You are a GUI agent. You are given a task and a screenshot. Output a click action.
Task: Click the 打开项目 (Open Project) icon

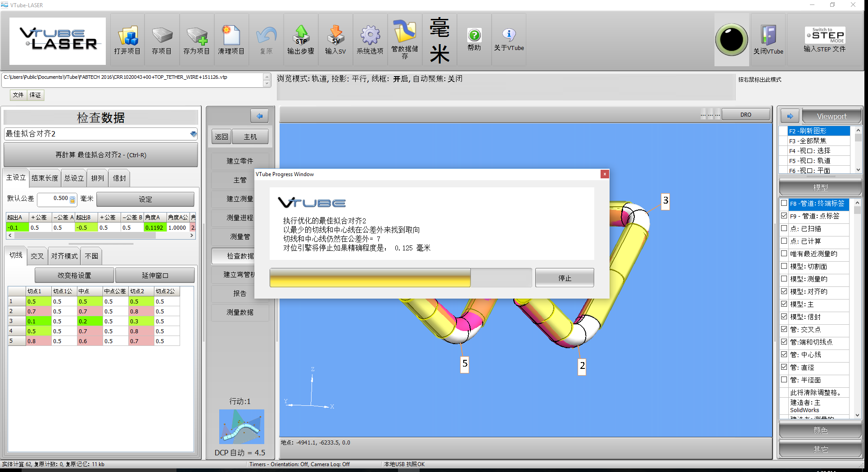point(127,36)
